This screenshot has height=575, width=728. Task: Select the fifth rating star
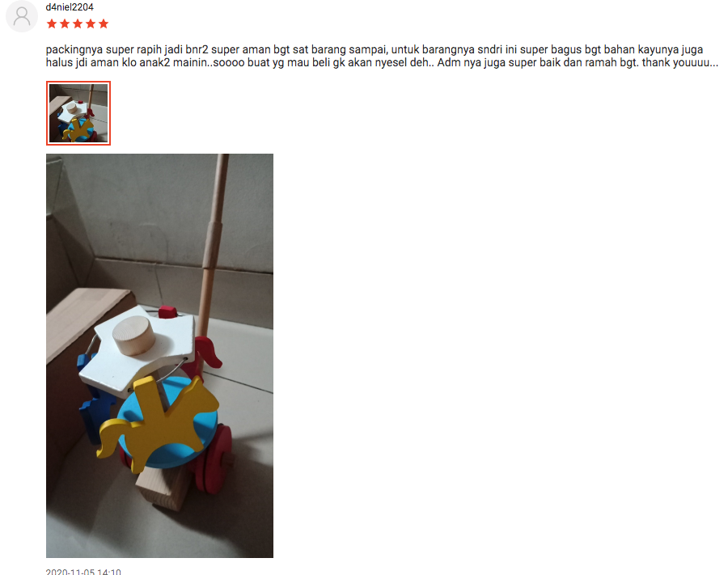[x=104, y=23]
